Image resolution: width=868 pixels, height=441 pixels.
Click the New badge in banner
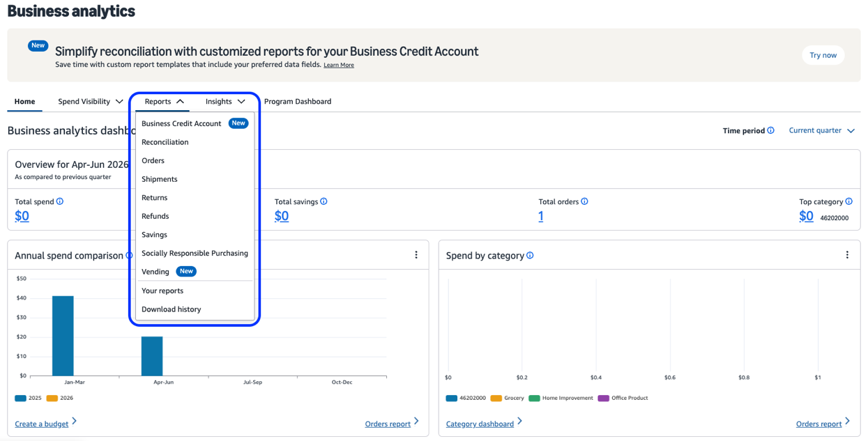click(38, 45)
